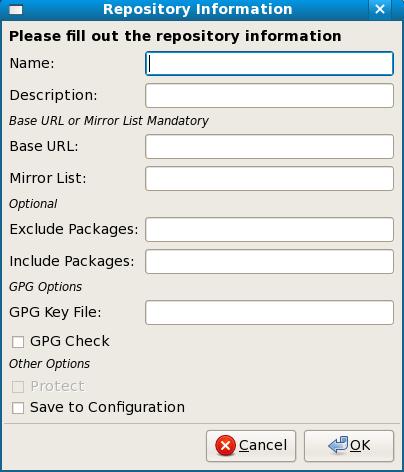The height and width of the screenshot is (472, 404).
Task: Click into the Description field
Action: click(x=269, y=96)
